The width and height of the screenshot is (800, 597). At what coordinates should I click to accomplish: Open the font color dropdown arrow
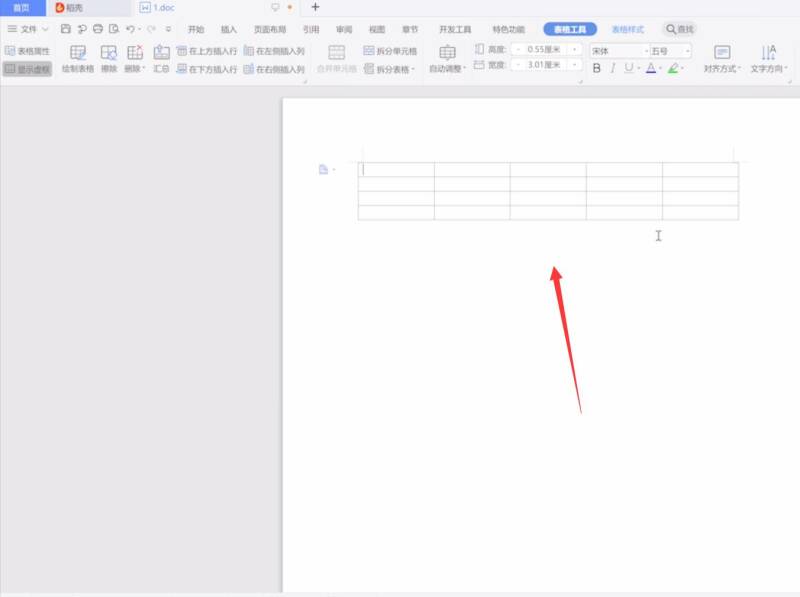click(x=660, y=68)
